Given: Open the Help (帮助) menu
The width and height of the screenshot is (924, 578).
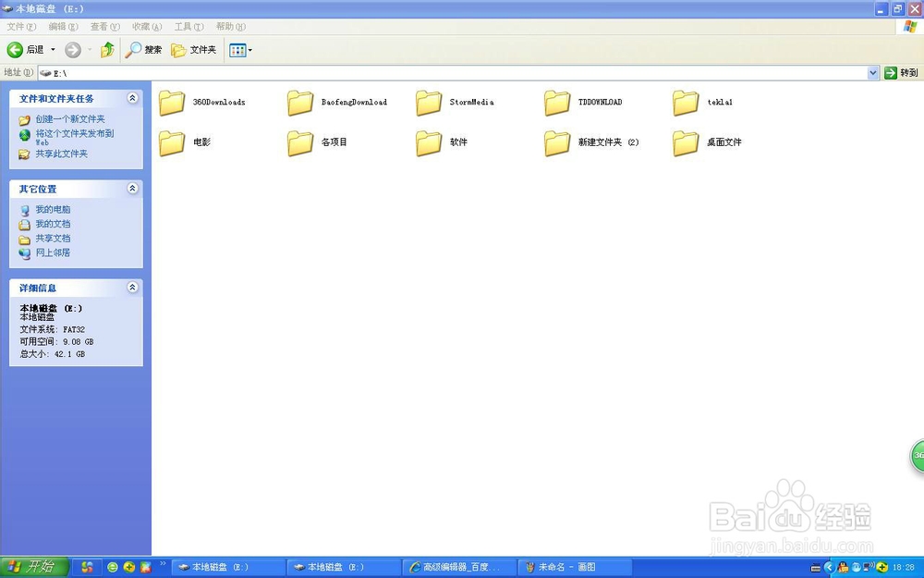Looking at the screenshot, I should tap(230, 27).
